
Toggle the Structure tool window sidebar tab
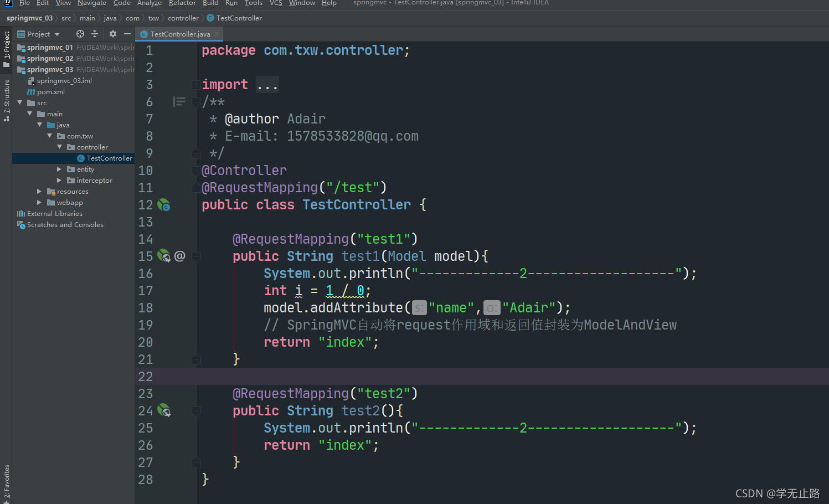coord(6,100)
